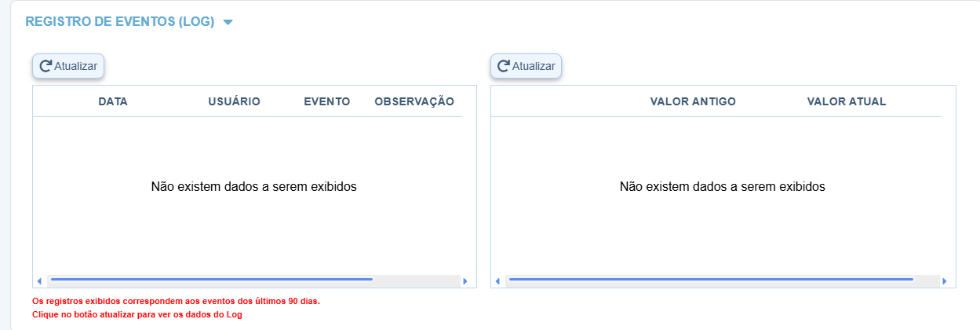Click the VALOR ATUAL column header

click(x=846, y=101)
